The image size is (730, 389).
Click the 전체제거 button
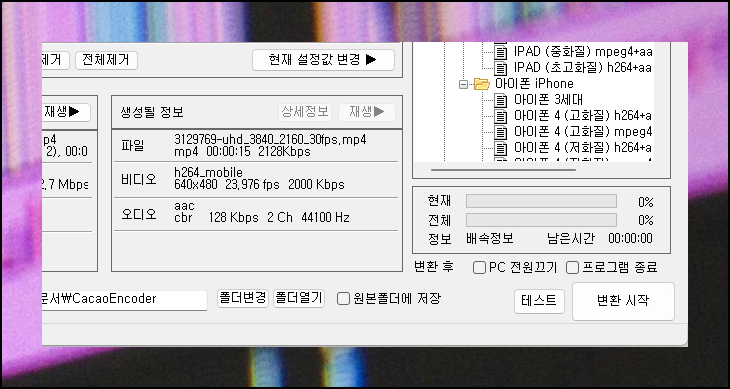click(x=106, y=60)
